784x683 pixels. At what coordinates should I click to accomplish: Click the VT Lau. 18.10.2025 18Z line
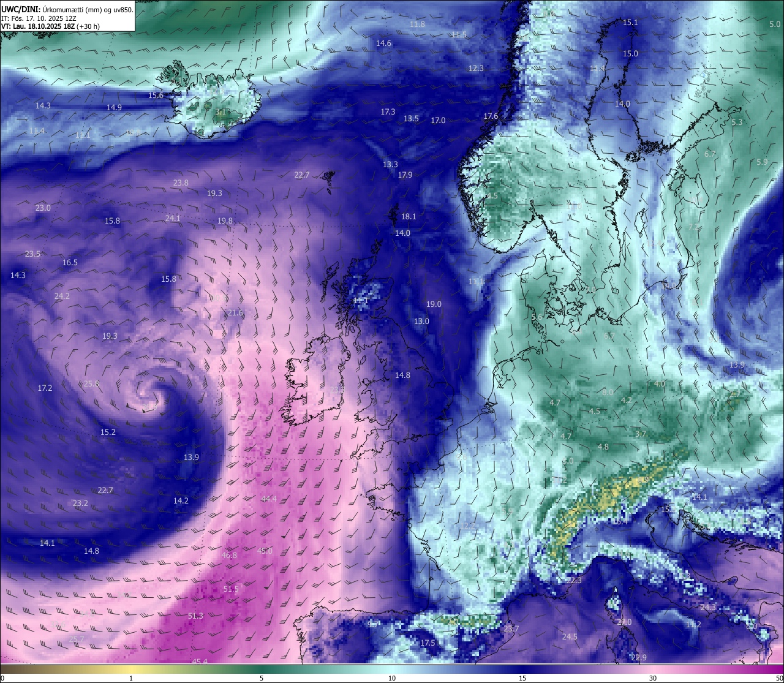pyautogui.click(x=50, y=26)
